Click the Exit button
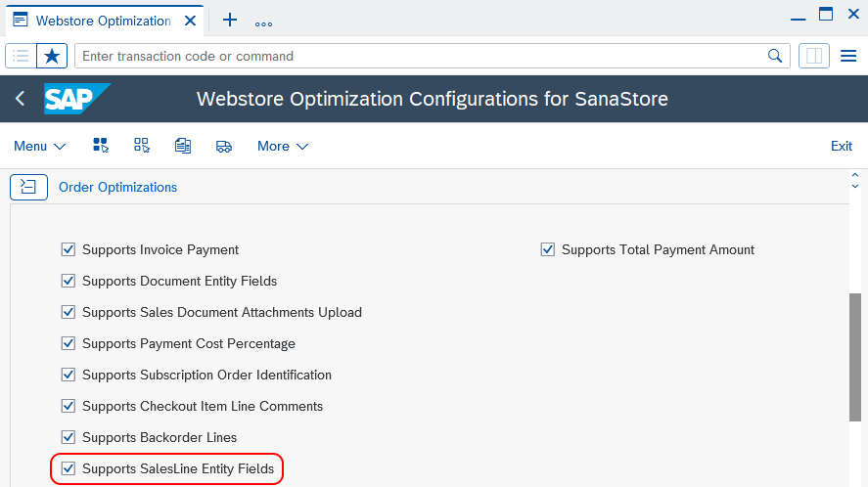The image size is (868, 487). point(841,146)
